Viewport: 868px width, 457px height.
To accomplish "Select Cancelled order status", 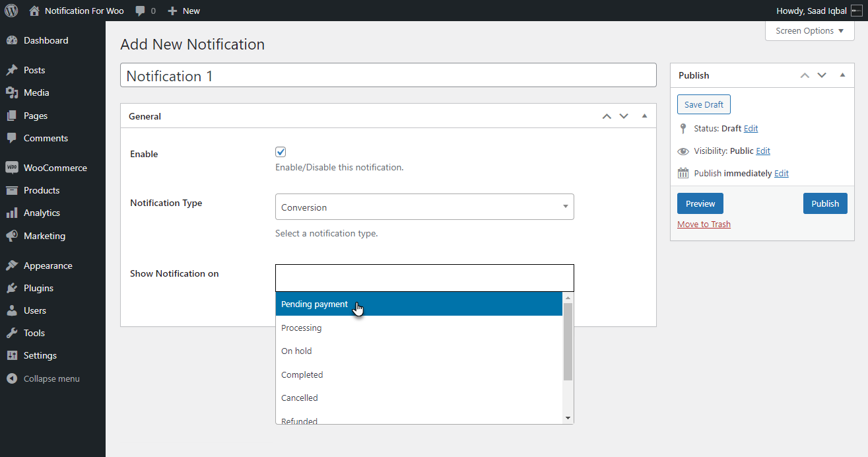I will coord(419,398).
